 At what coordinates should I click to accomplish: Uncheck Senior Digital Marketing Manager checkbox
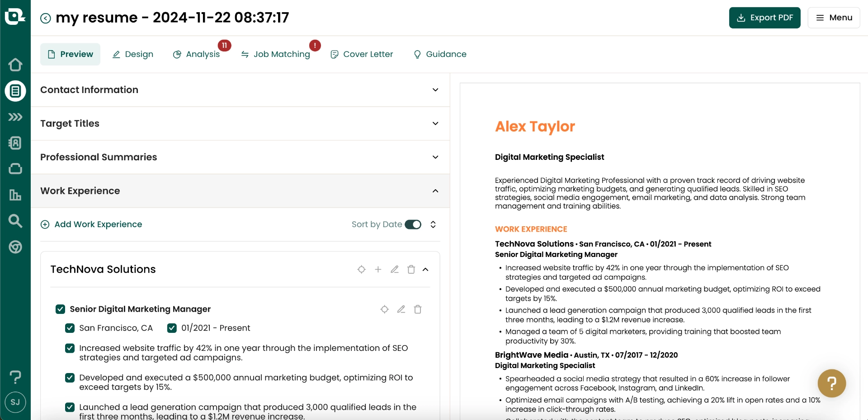point(60,309)
